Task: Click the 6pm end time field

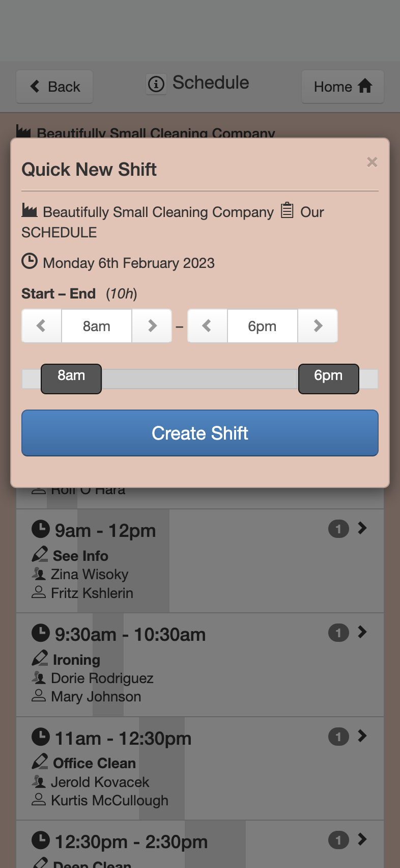Action: click(x=263, y=325)
